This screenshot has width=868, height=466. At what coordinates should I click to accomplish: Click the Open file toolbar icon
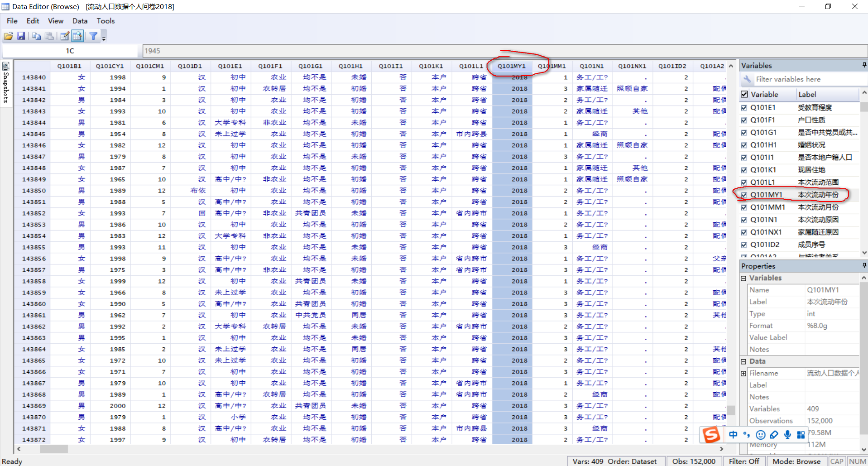point(8,36)
